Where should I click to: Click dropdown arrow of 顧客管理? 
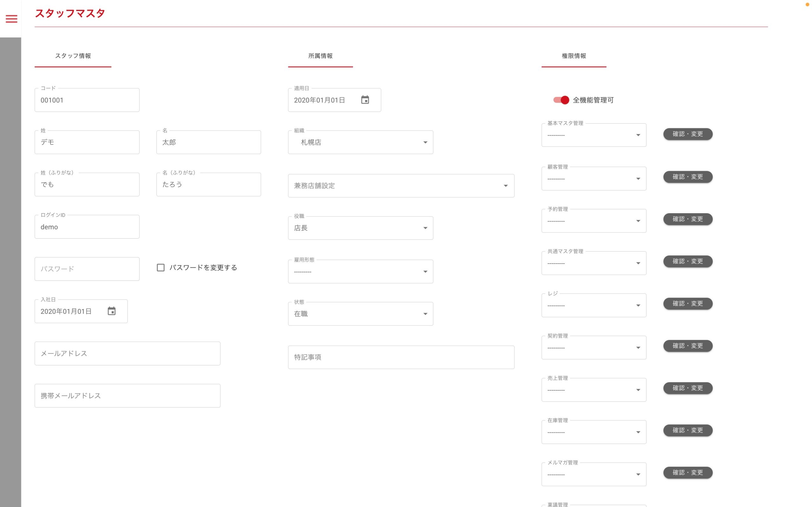tap(638, 179)
